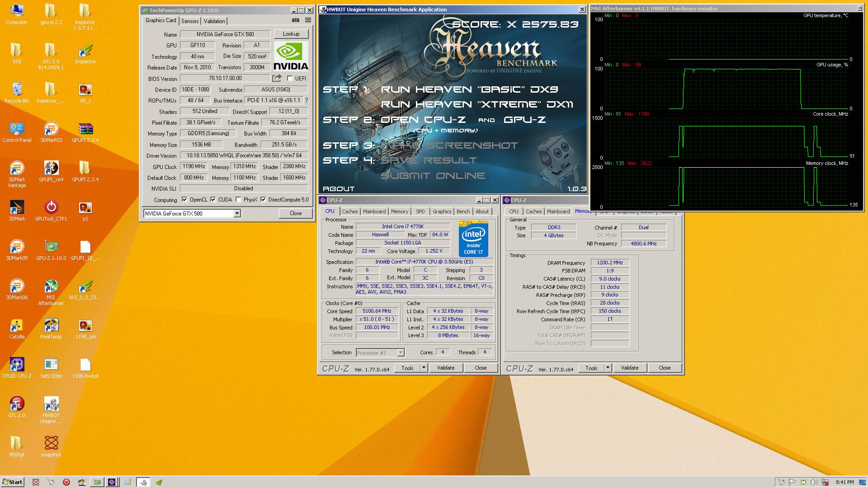
Task: Toggle the OpenCL checkbox
Action: point(184,200)
